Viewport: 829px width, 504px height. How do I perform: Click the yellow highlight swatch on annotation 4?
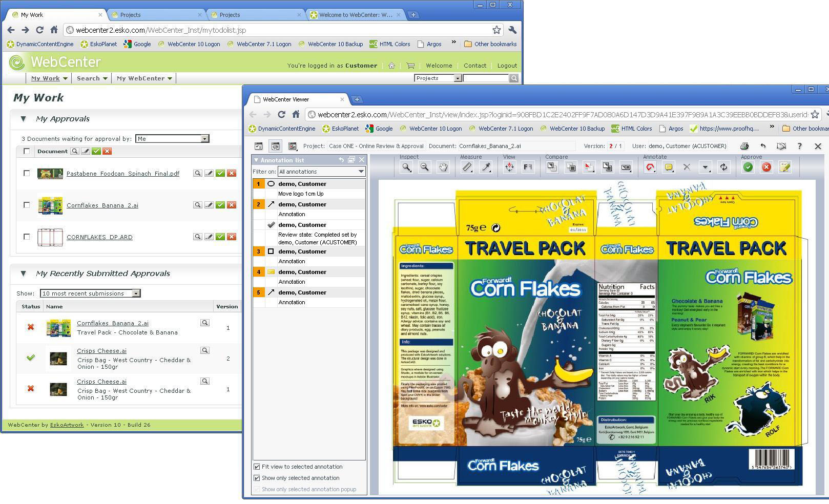click(x=271, y=271)
